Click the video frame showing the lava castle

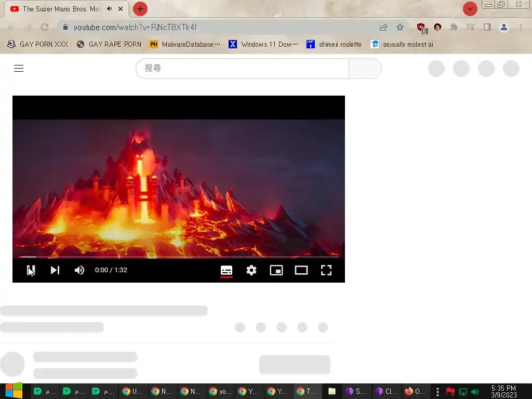(179, 188)
